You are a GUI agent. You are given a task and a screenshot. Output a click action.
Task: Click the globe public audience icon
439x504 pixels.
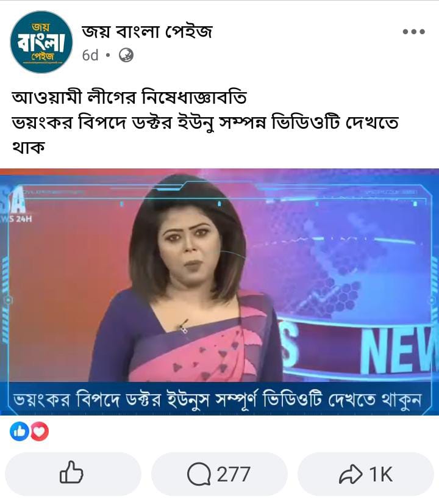coord(126,56)
